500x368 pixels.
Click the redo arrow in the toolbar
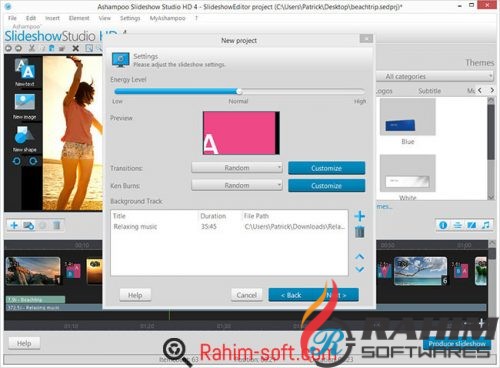pyautogui.click(x=18, y=48)
